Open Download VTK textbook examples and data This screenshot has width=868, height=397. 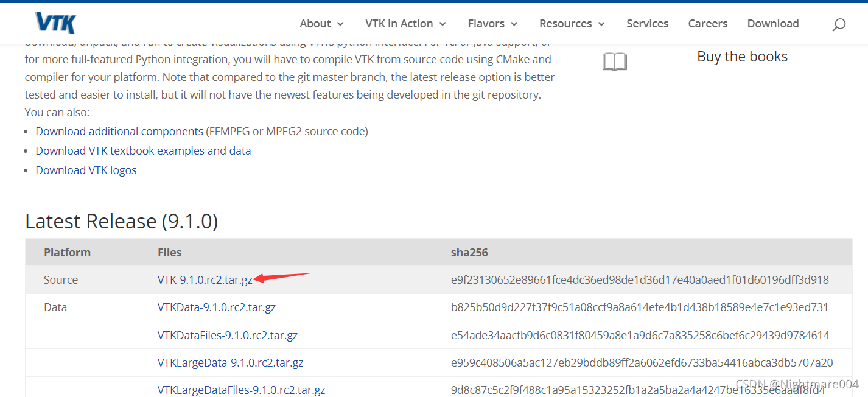143,150
